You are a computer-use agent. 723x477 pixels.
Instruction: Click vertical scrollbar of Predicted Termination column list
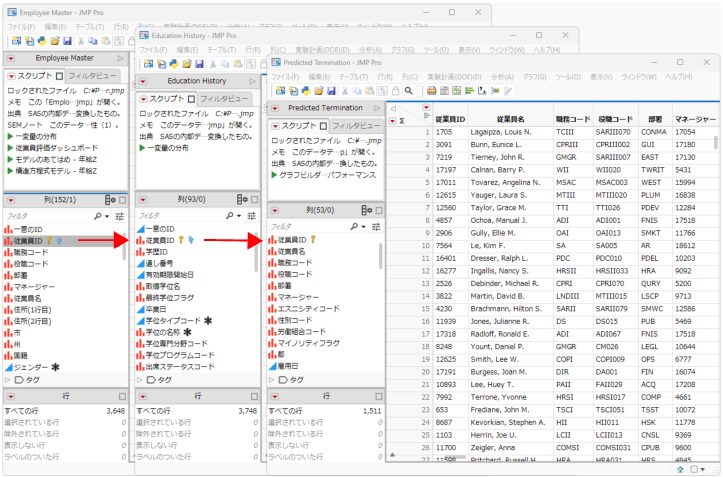pos(380,256)
